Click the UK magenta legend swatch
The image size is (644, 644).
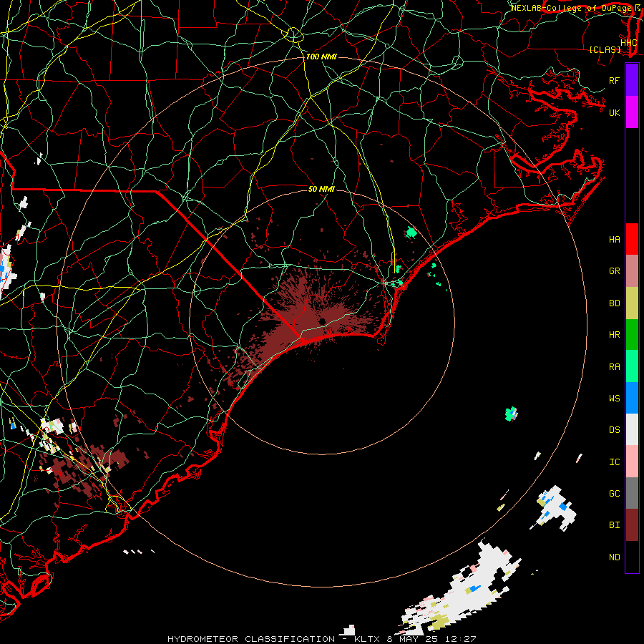pyautogui.click(x=632, y=112)
